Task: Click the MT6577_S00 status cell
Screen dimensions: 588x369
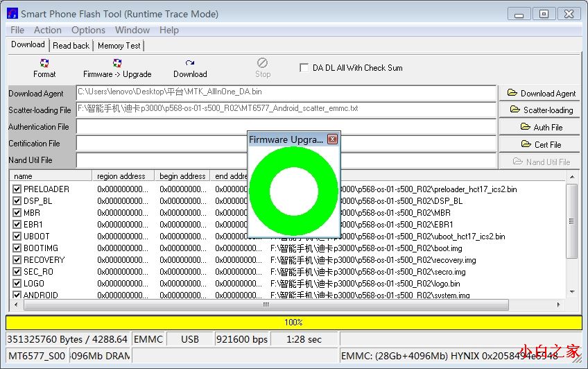Action: (x=37, y=356)
